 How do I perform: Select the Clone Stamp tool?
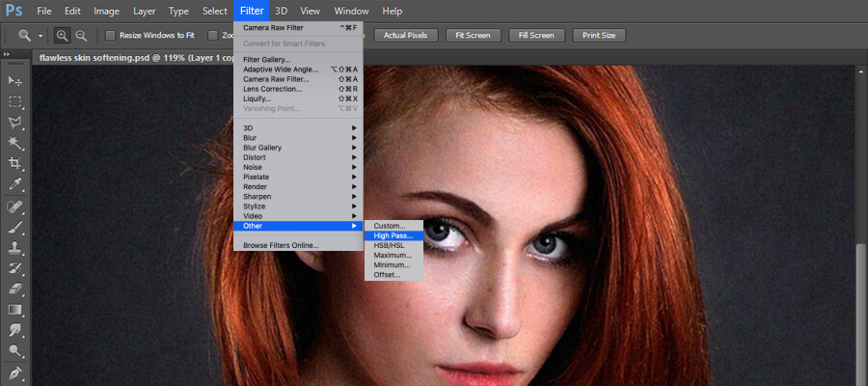click(14, 248)
